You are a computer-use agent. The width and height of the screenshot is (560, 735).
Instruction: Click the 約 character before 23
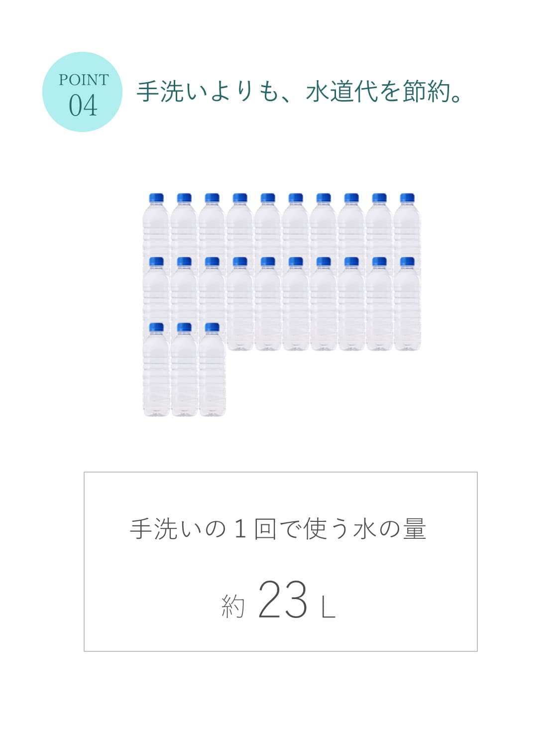pyautogui.click(x=233, y=606)
